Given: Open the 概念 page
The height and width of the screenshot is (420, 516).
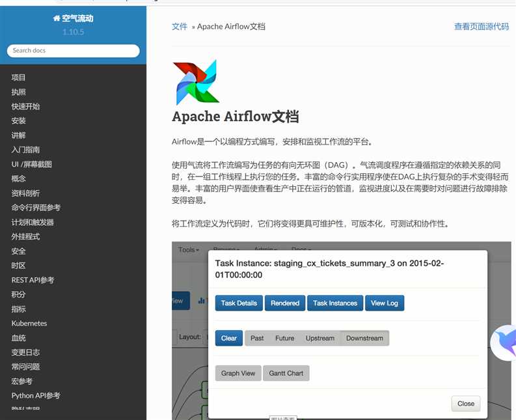Looking at the screenshot, I should pyautogui.click(x=18, y=178).
